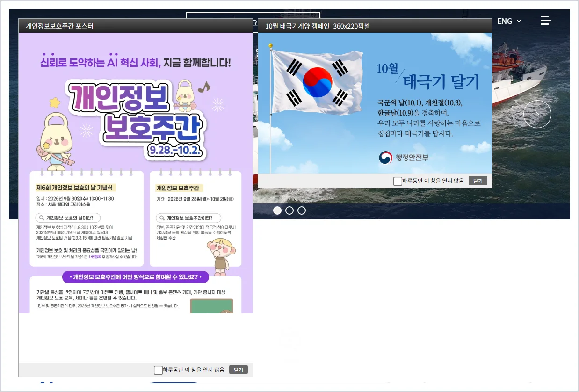Click the 태극기 달기 campaign banner image

coord(375,103)
